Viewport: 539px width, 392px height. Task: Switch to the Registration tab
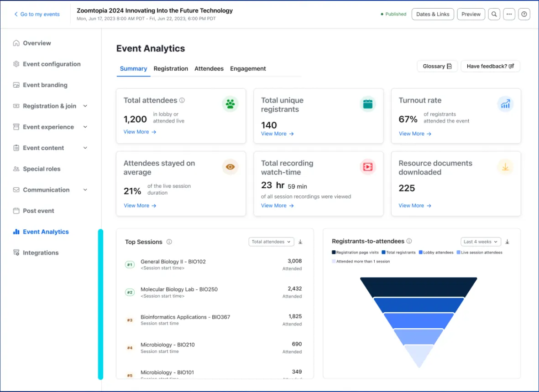[171, 68]
